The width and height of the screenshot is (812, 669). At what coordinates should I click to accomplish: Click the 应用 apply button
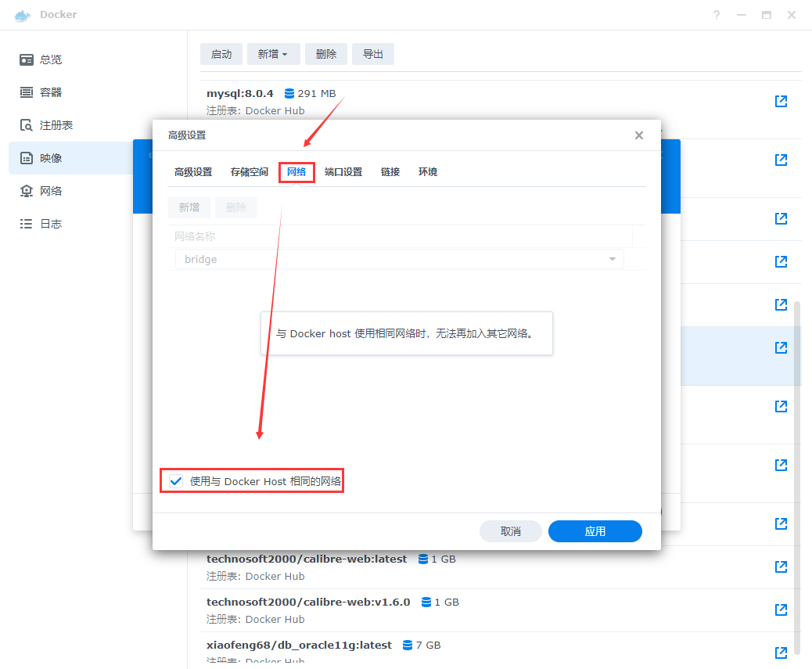595,531
